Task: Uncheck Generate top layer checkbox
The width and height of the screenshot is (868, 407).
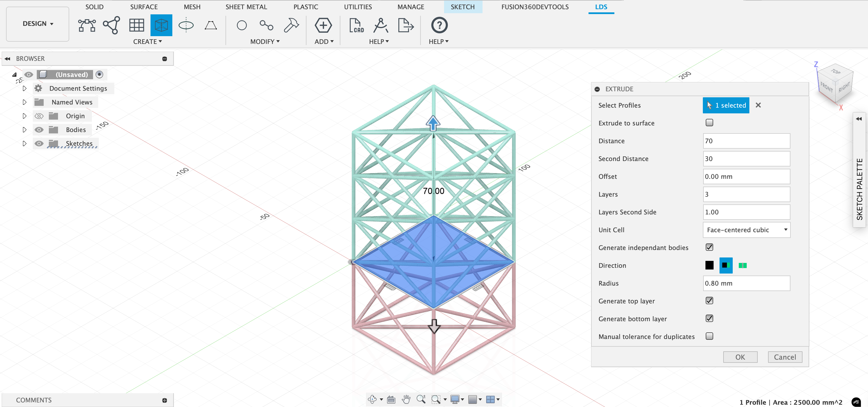Action: (x=709, y=301)
